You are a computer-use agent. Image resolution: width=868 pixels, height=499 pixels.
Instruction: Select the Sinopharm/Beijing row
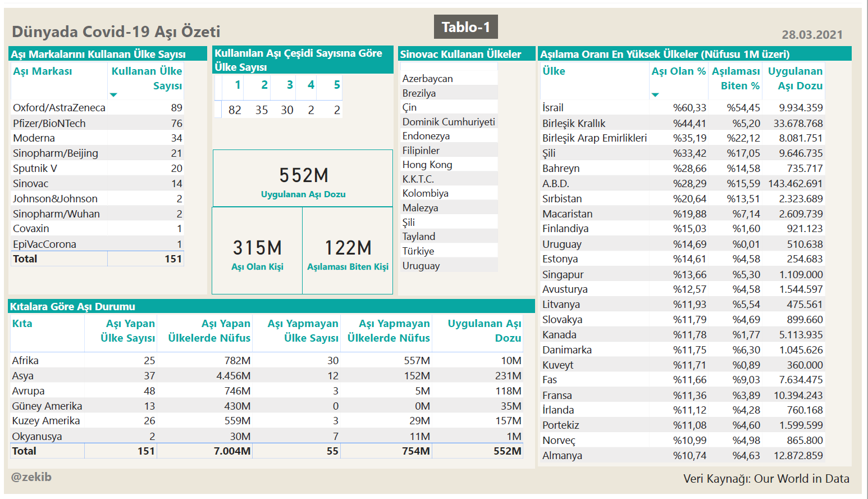[x=97, y=153]
